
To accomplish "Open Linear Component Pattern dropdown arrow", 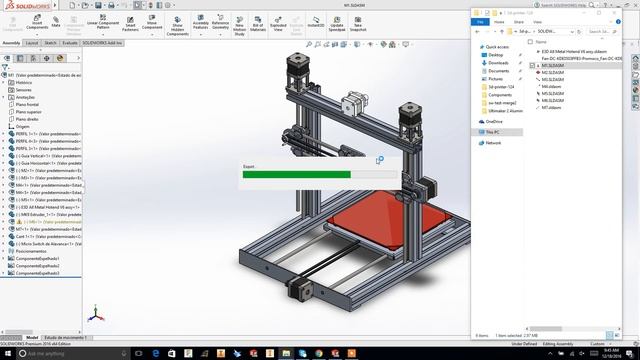I will point(103,34).
